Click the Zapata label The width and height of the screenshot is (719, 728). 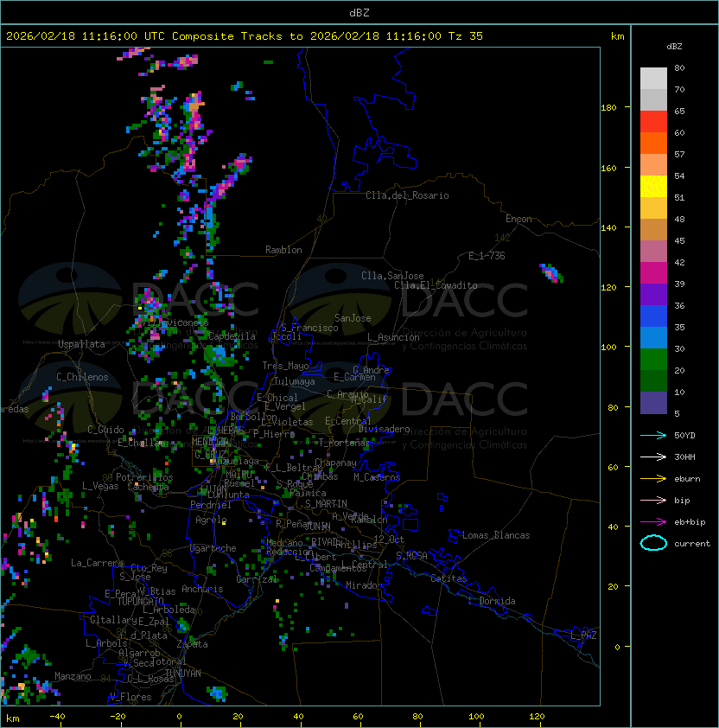point(192,644)
